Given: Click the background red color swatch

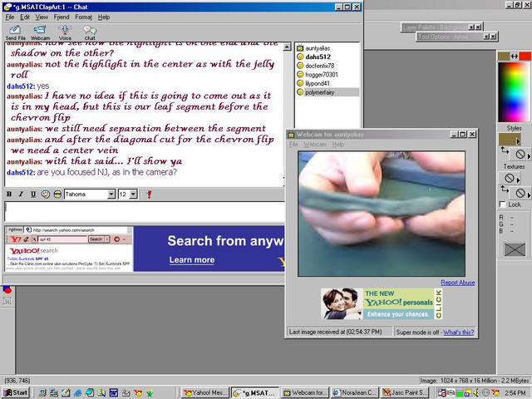Looking at the screenshot, I should pyautogui.click(x=525, y=56).
